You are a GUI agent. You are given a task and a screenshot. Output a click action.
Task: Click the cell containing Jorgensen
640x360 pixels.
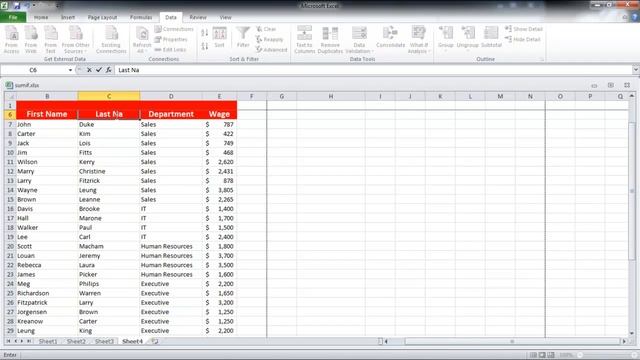click(47, 312)
